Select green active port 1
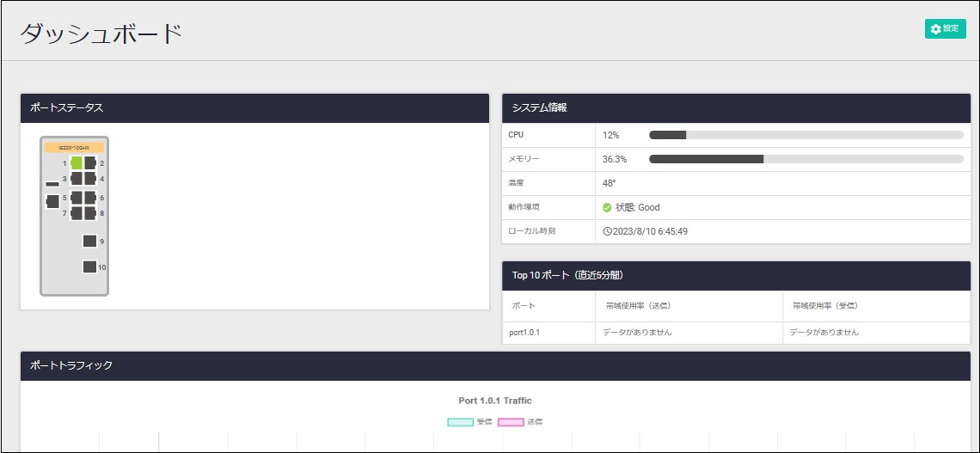 (77, 162)
